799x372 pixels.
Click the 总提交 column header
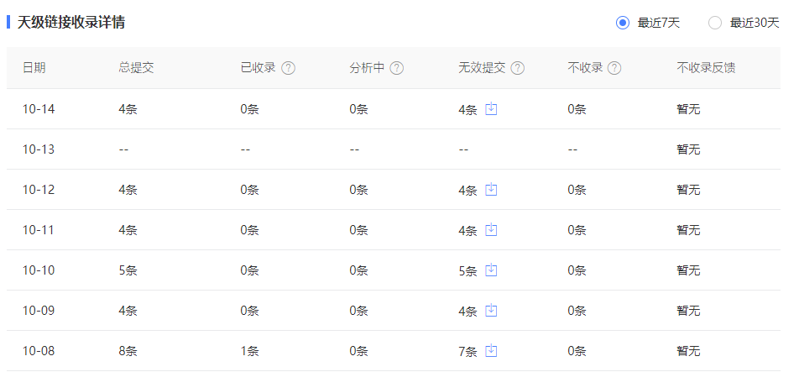(x=136, y=68)
